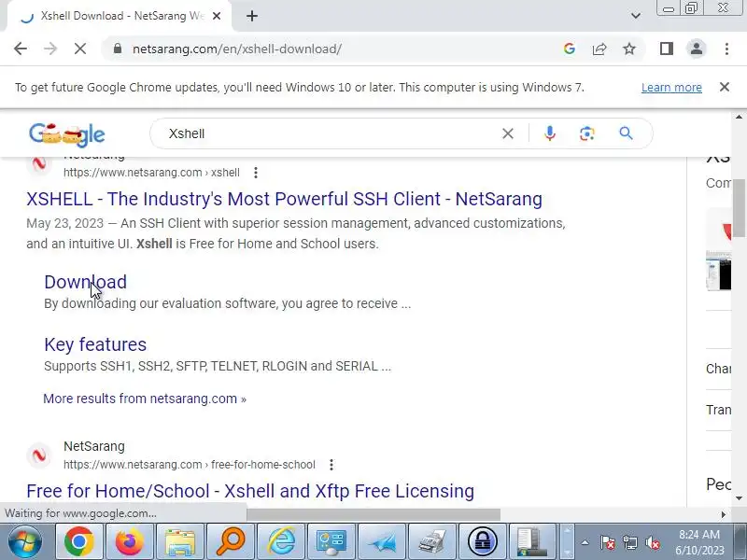
Task: Show more results from netsarang.com
Action: pos(145,399)
